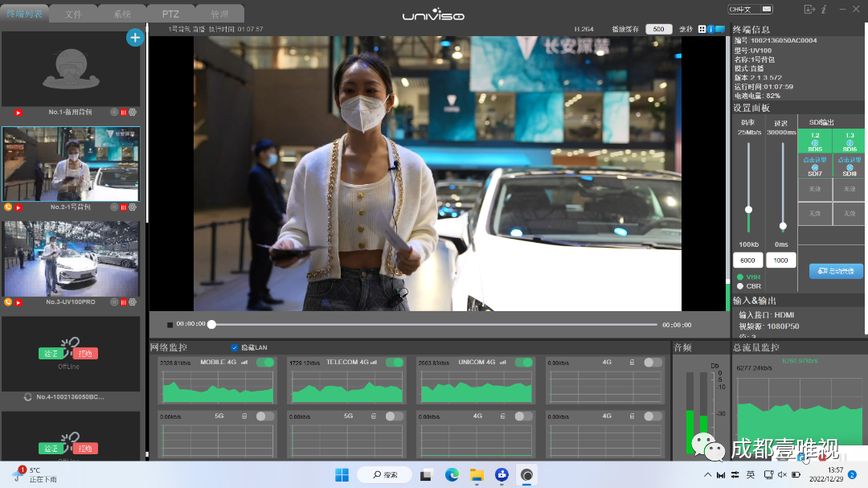Click the red TV icon for No.3-UV100PRO

point(18,302)
